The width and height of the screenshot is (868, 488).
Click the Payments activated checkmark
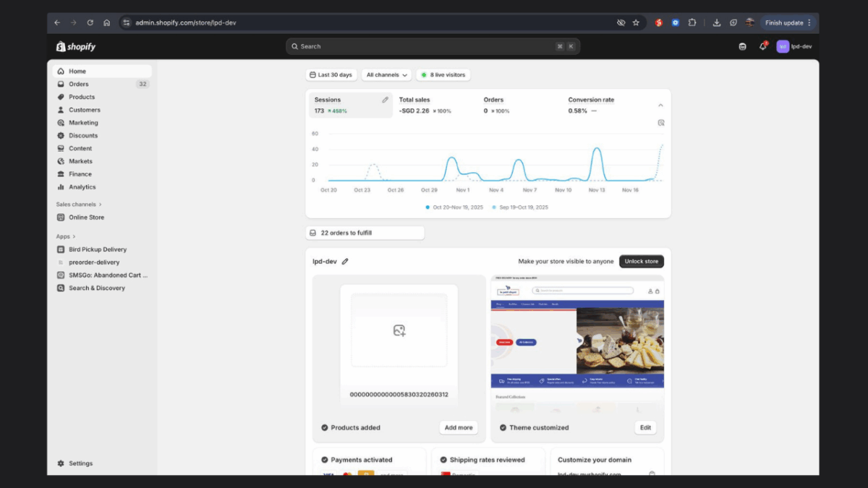(x=324, y=460)
